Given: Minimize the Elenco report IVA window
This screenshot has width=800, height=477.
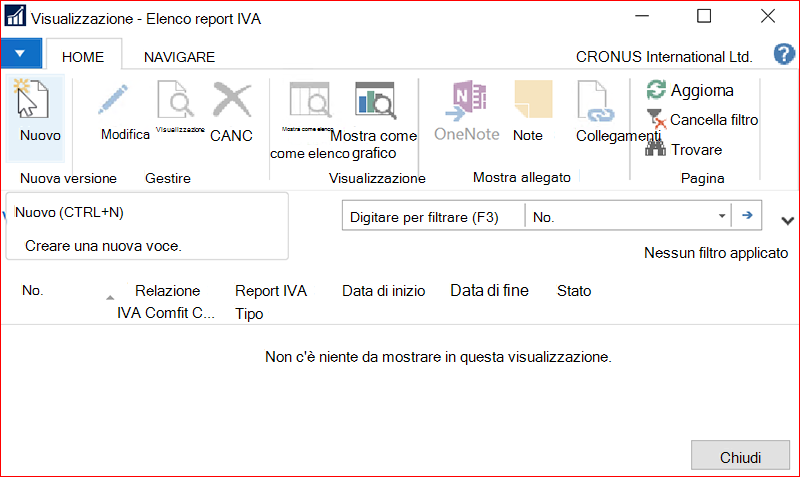Looking at the screenshot, I should pos(642,16).
